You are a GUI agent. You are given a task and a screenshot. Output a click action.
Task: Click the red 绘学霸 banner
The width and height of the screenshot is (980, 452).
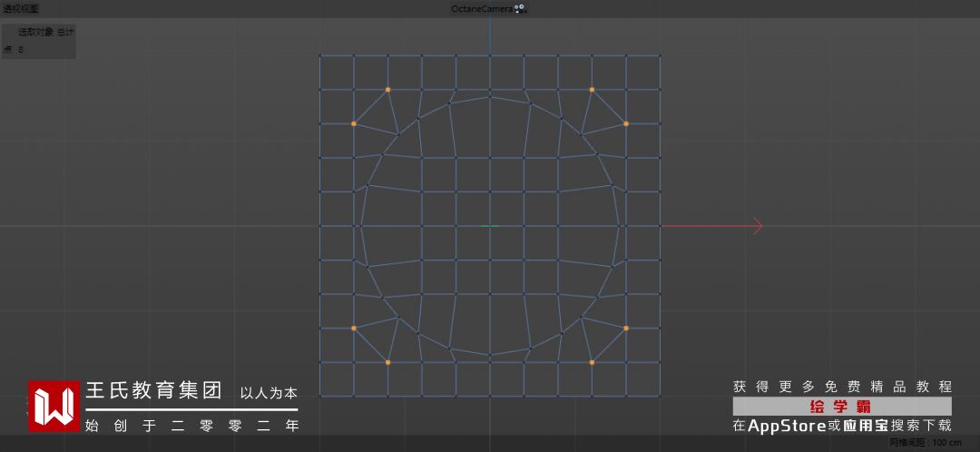[842, 407]
